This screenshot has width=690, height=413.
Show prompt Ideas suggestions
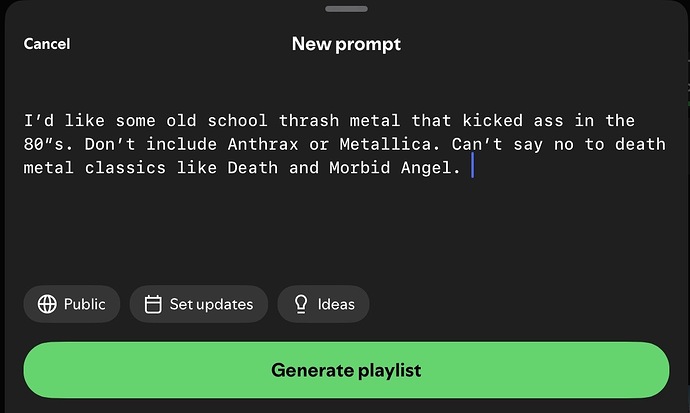pyautogui.click(x=334, y=304)
